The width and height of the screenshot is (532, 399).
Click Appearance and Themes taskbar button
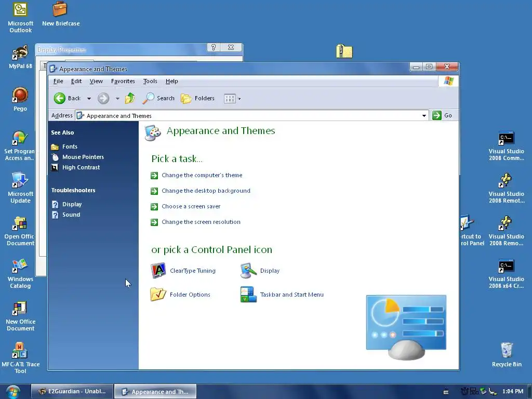[x=155, y=392]
